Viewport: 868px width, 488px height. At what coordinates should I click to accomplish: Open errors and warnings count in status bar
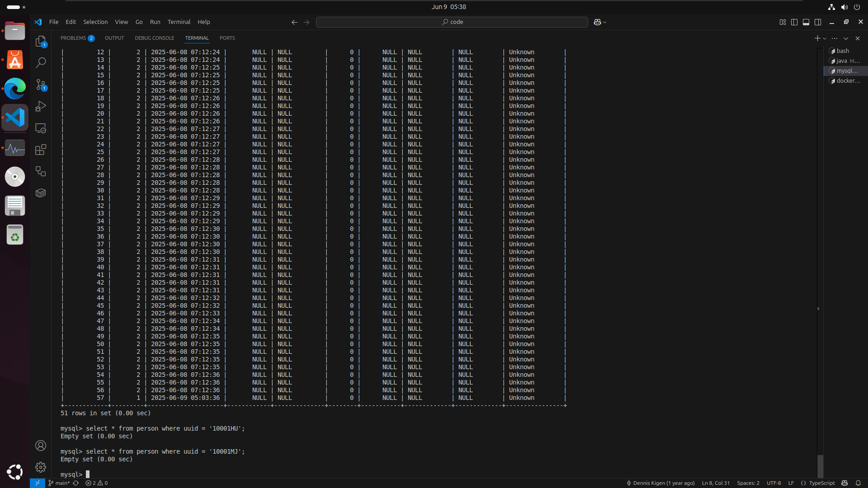pyautogui.click(x=96, y=483)
